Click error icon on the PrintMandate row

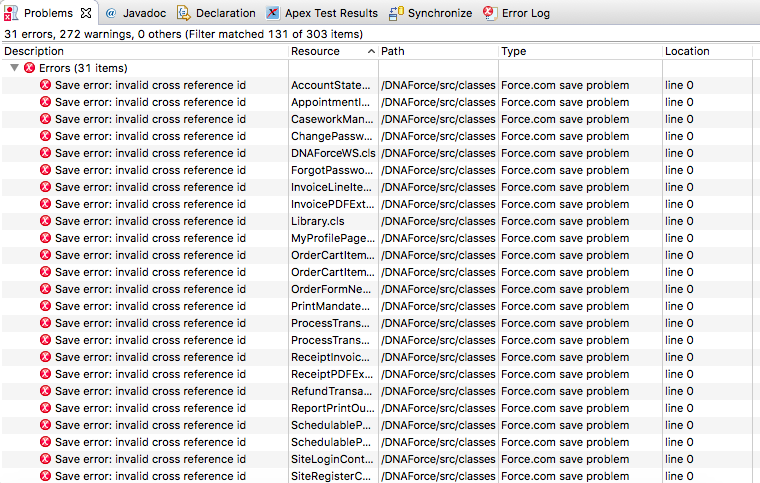[46, 306]
